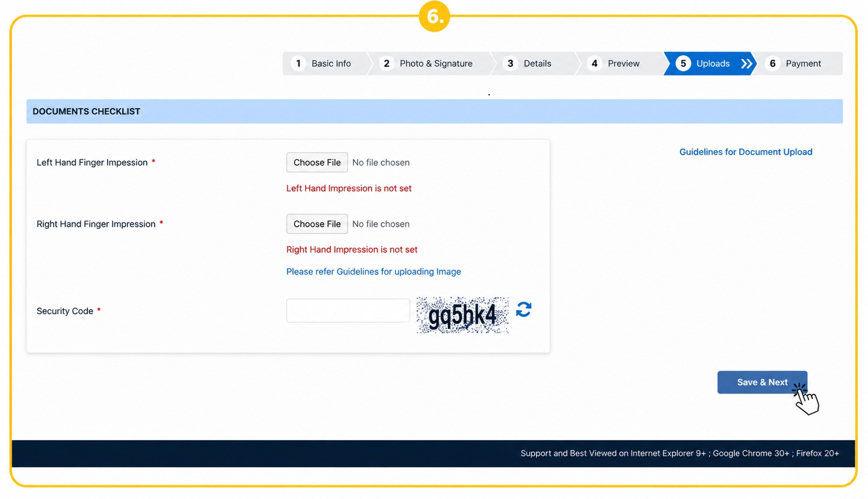Viewport: 868px width, 499px height.
Task: Select step number 6 circle
Action: click(x=772, y=63)
